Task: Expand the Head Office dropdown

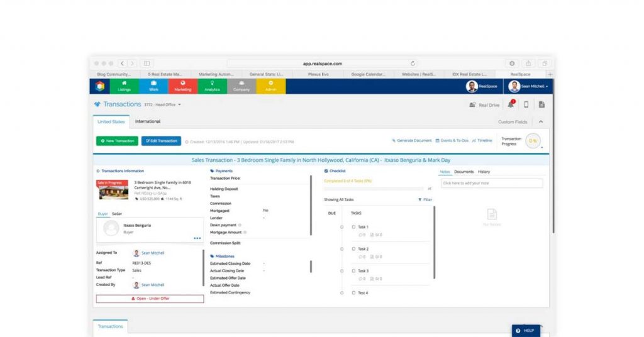Action: 179,104
